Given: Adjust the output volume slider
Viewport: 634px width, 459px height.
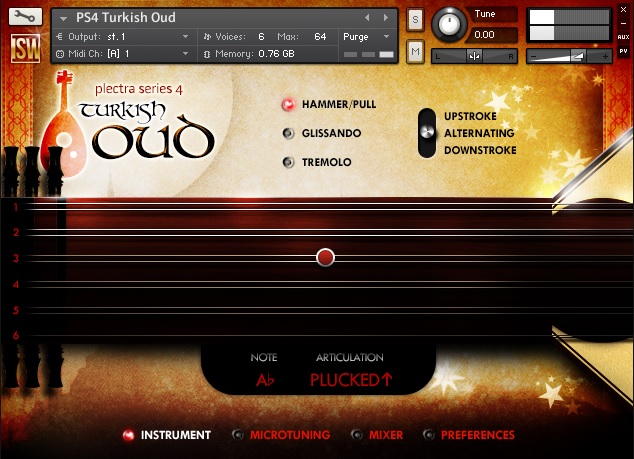Looking at the screenshot, I should tap(569, 56).
